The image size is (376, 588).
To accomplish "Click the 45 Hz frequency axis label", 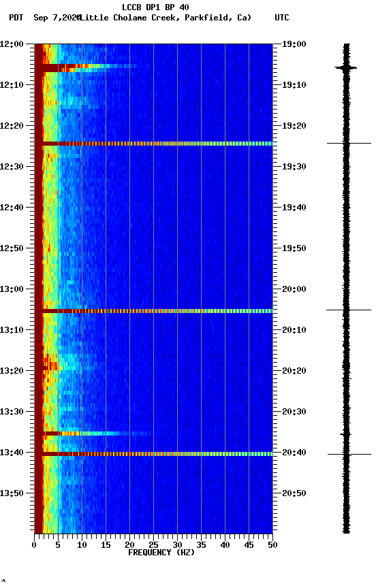I will tap(249, 545).
